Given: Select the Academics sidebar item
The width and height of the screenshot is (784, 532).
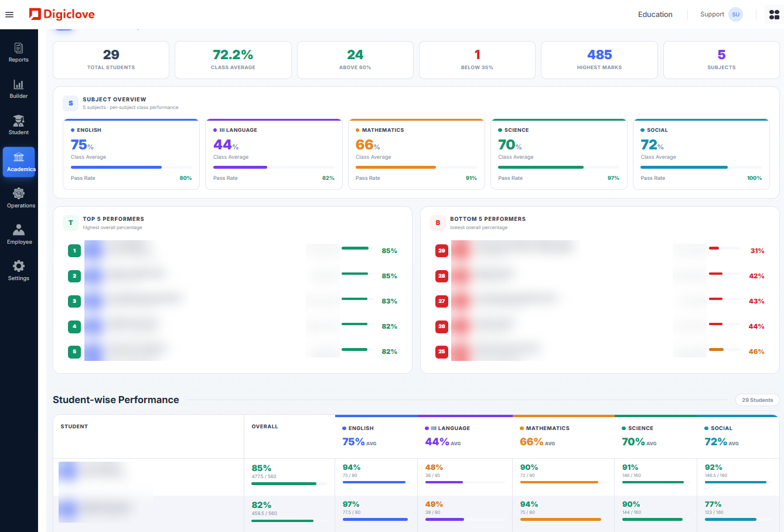Looking at the screenshot, I should [x=19, y=162].
